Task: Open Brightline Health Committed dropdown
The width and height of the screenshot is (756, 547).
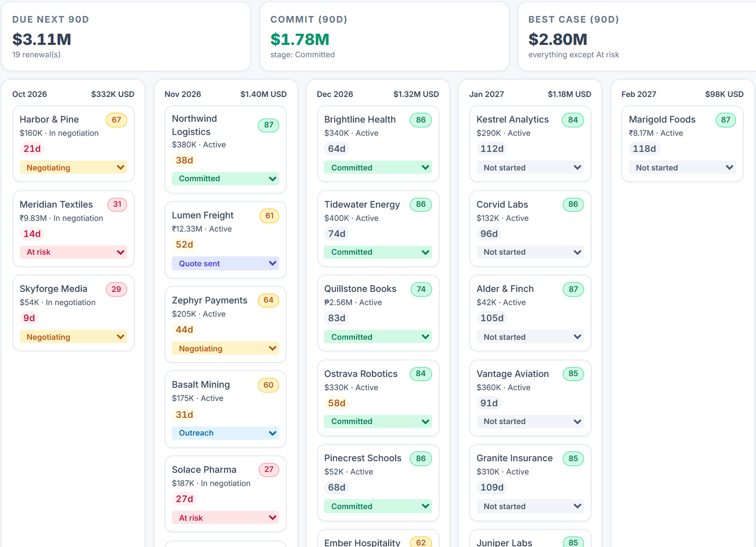Action: coord(378,167)
